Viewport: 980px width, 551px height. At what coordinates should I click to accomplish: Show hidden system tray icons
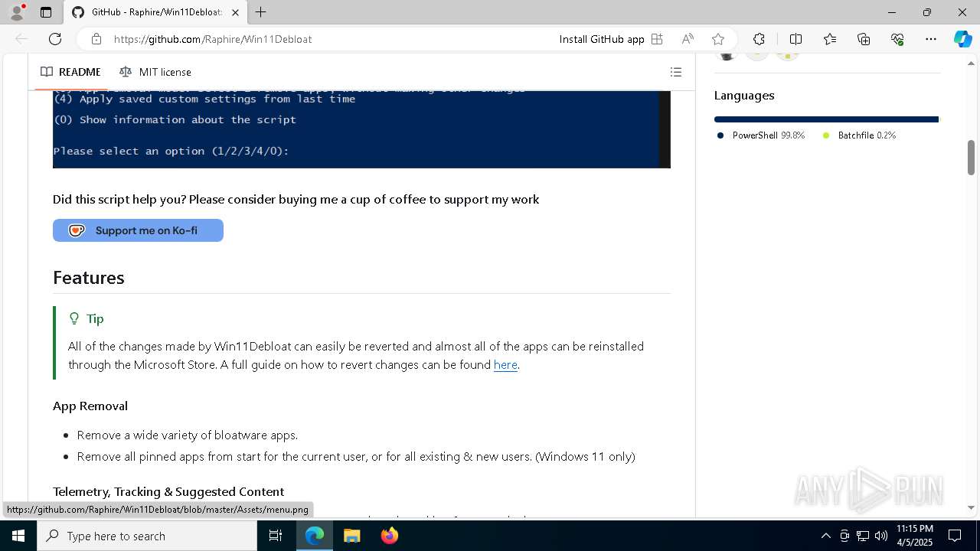pos(825,536)
